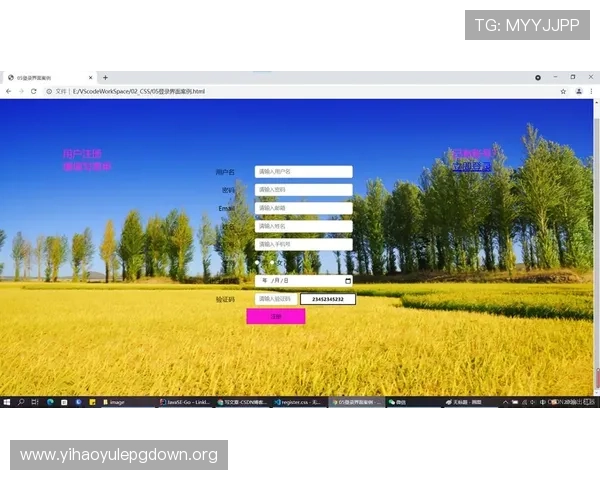This screenshot has width=600, height=480.
Task: Click the captcha code 23452345232
Action: tap(328, 299)
